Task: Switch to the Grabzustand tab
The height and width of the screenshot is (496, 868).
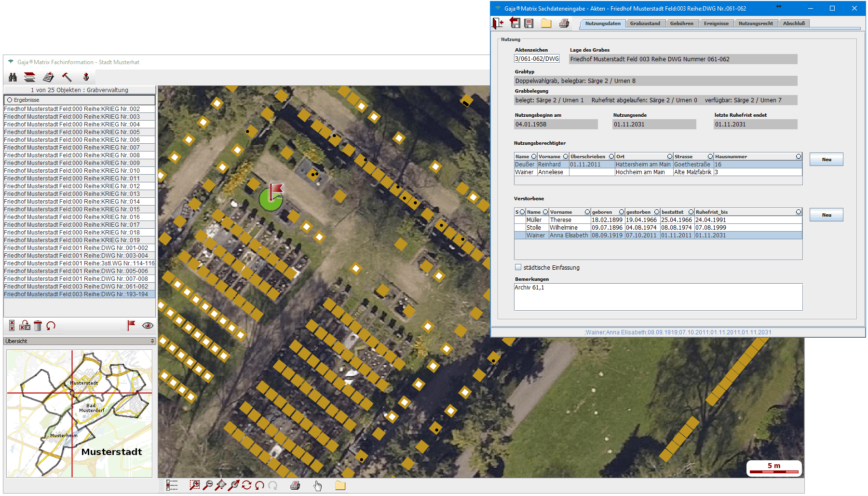Action: (645, 23)
